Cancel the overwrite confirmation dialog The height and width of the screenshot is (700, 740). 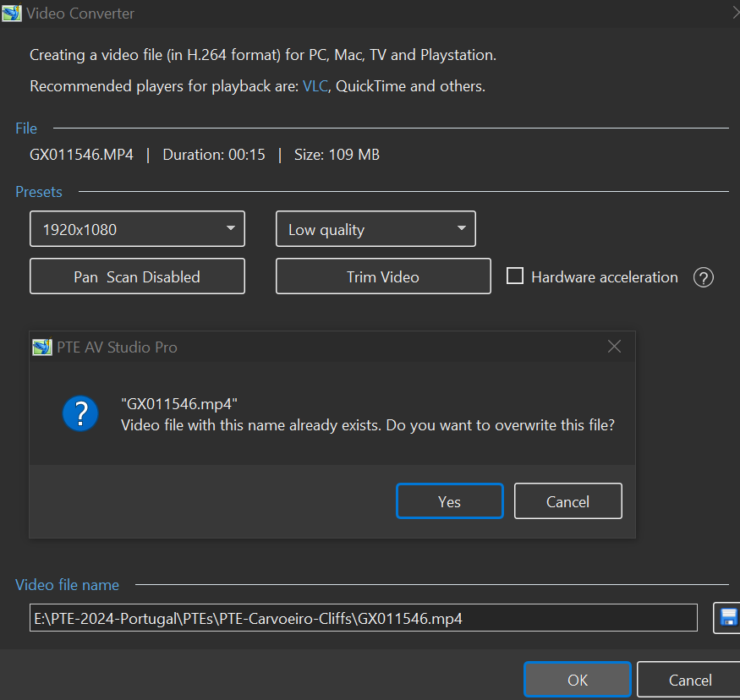tap(567, 501)
